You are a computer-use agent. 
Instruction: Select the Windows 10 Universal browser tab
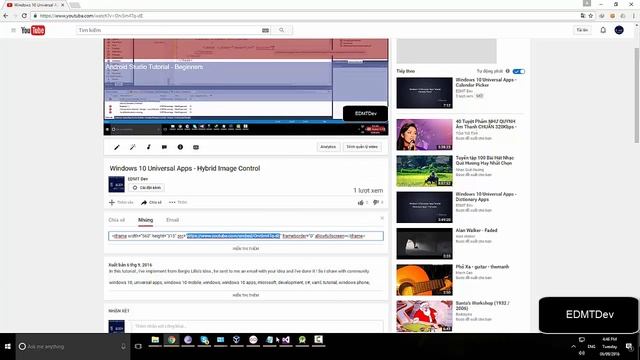(x=35, y=5)
